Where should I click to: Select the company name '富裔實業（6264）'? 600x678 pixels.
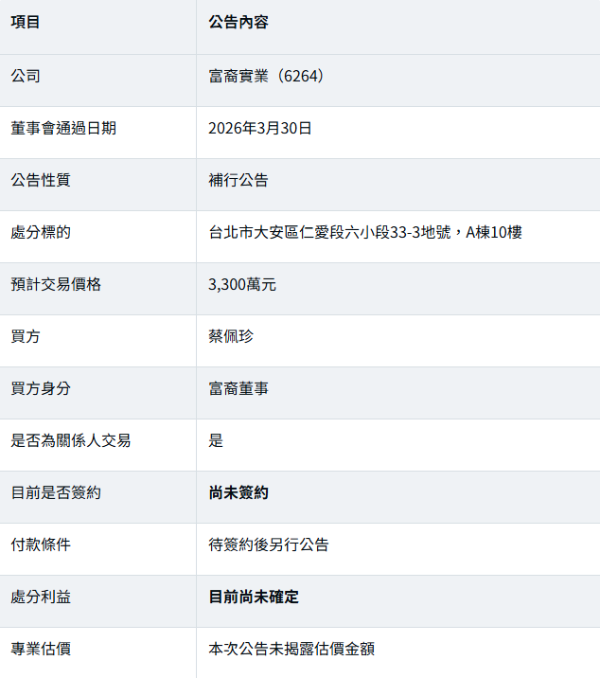pyautogui.click(x=266, y=76)
